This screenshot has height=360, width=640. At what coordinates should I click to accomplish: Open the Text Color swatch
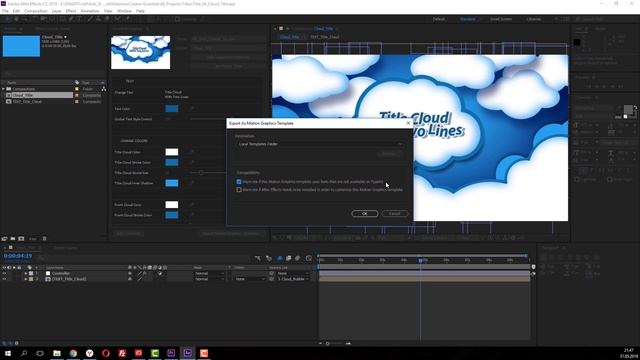pyautogui.click(x=171, y=109)
